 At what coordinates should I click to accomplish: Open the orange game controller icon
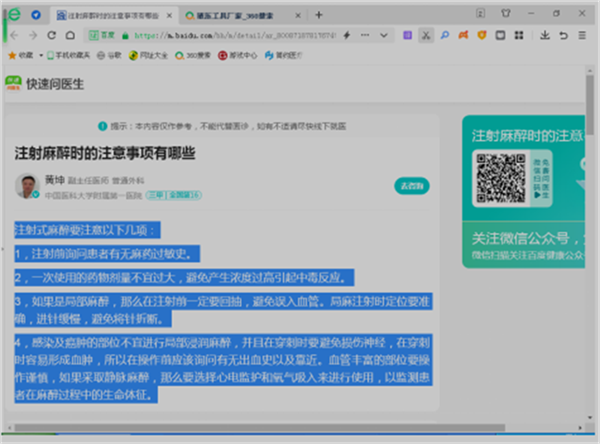coord(463,36)
